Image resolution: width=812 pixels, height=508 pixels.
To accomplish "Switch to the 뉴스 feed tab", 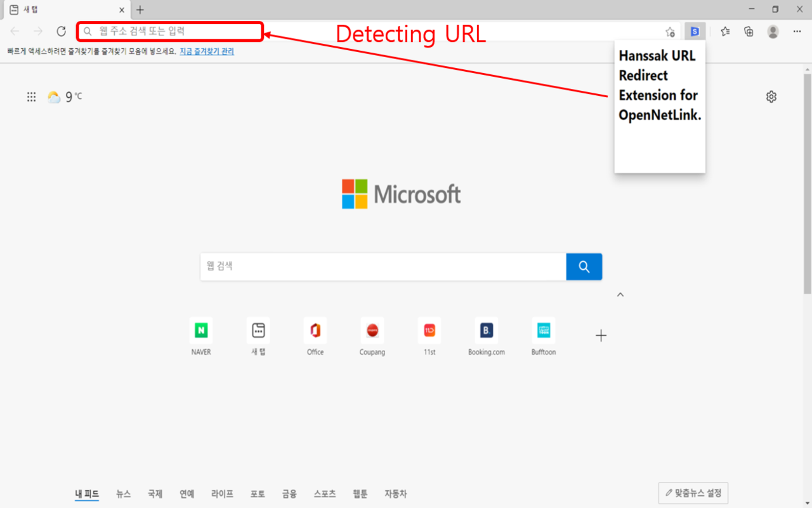I will (123, 493).
